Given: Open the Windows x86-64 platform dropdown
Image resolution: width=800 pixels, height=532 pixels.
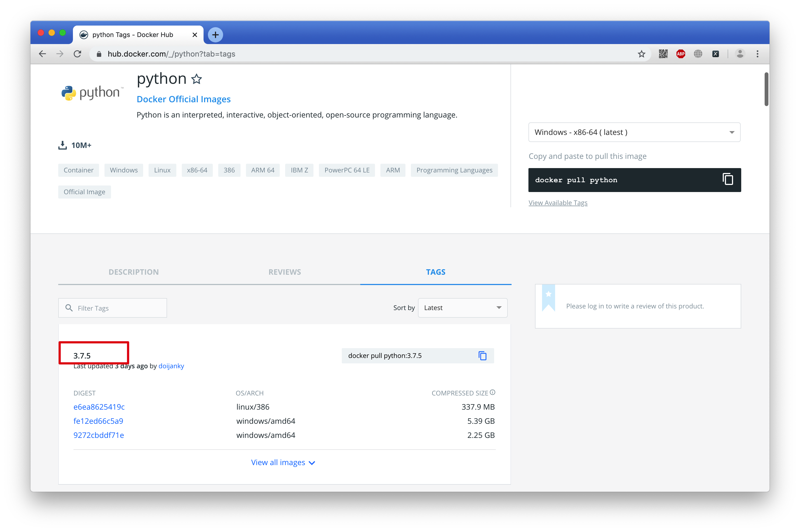Looking at the screenshot, I should [634, 132].
